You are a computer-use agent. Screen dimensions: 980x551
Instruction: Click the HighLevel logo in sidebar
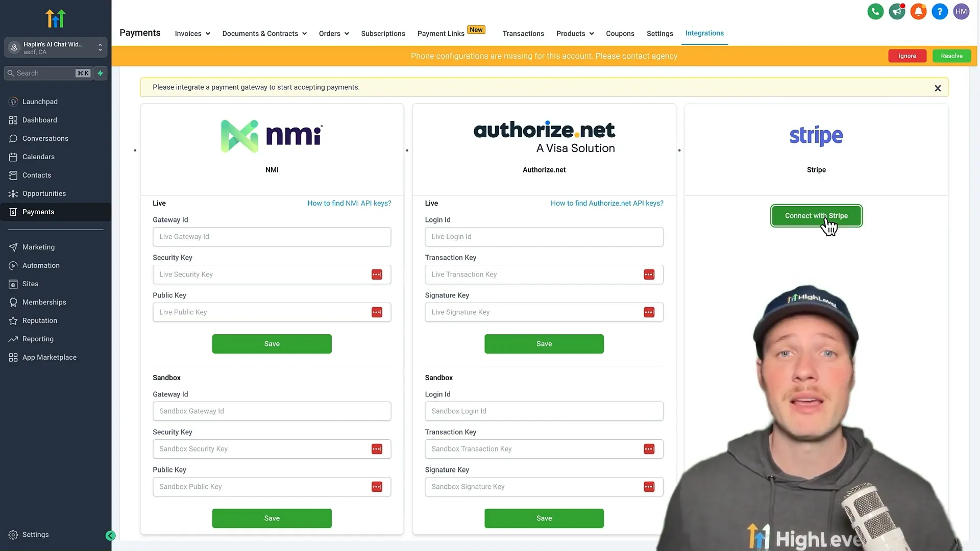(x=56, y=18)
